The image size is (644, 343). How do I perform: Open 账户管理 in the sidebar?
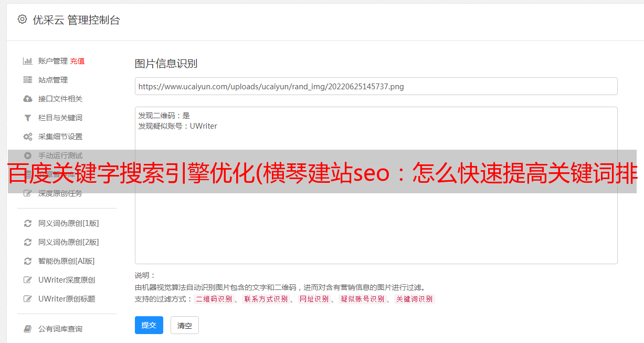(x=52, y=61)
